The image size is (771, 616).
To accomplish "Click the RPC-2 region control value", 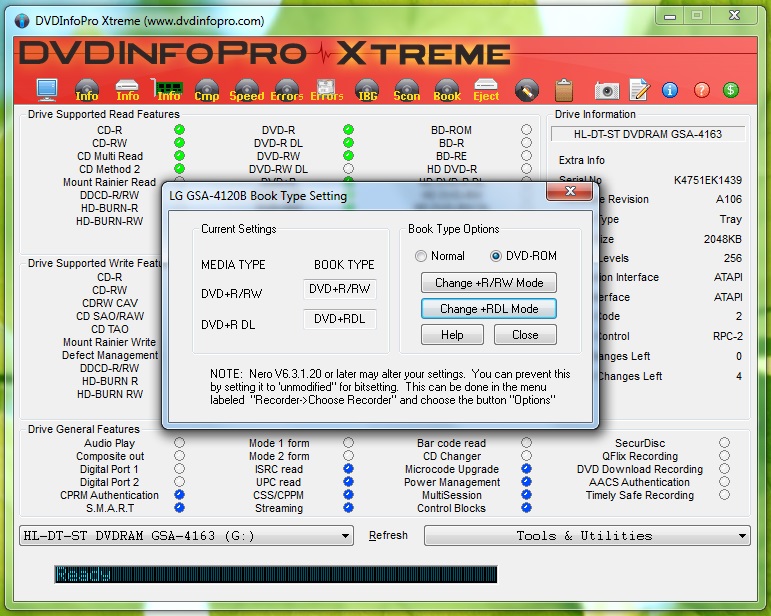I will tap(728, 336).
